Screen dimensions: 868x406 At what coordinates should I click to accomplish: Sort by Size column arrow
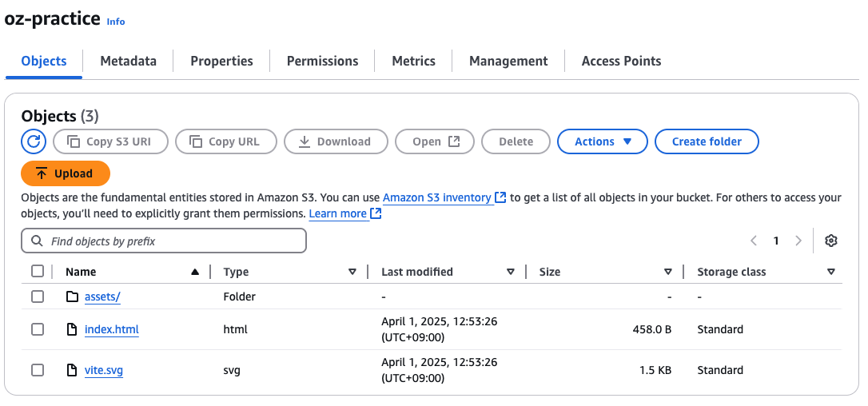(668, 272)
